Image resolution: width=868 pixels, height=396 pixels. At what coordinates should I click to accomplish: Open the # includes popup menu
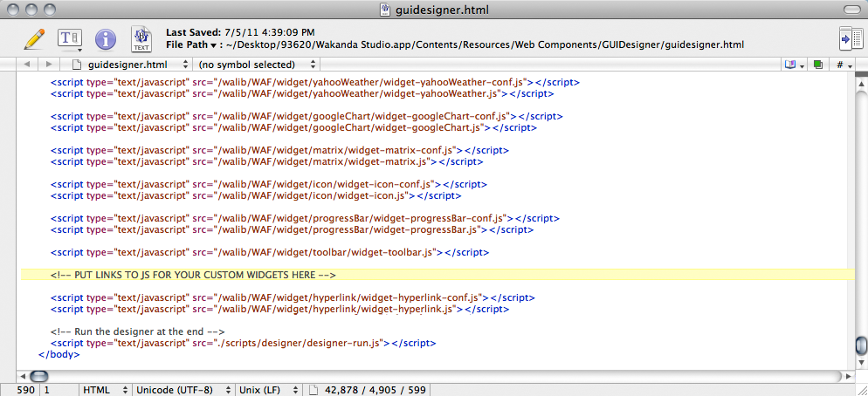pos(844,65)
